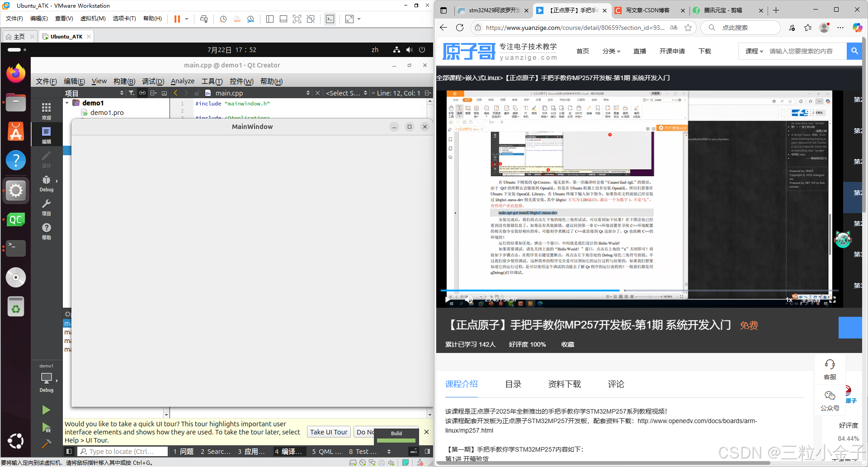The image size is (868, 467).
Task: Open Qt Creator QC icon in the dock
Action: (x=16, y=219)
